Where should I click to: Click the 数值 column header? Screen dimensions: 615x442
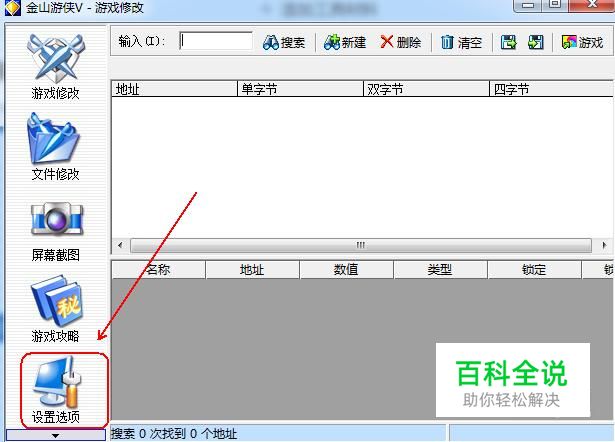(x=346, y=270)
